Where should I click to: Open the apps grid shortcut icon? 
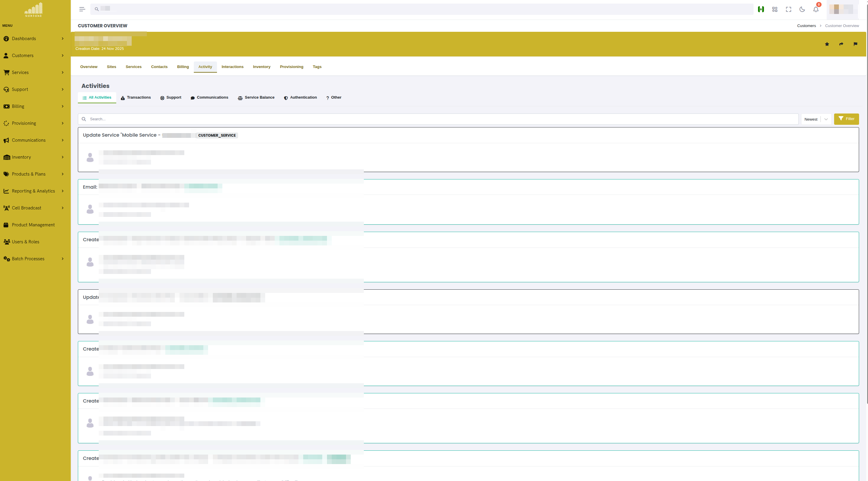click(775, 9)
